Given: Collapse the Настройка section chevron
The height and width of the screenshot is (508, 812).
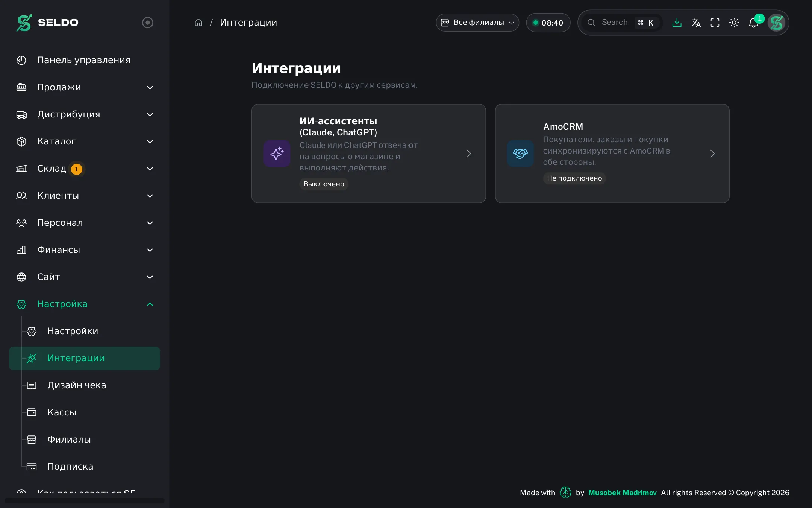Looking at the screenshot, I should 150,304.
